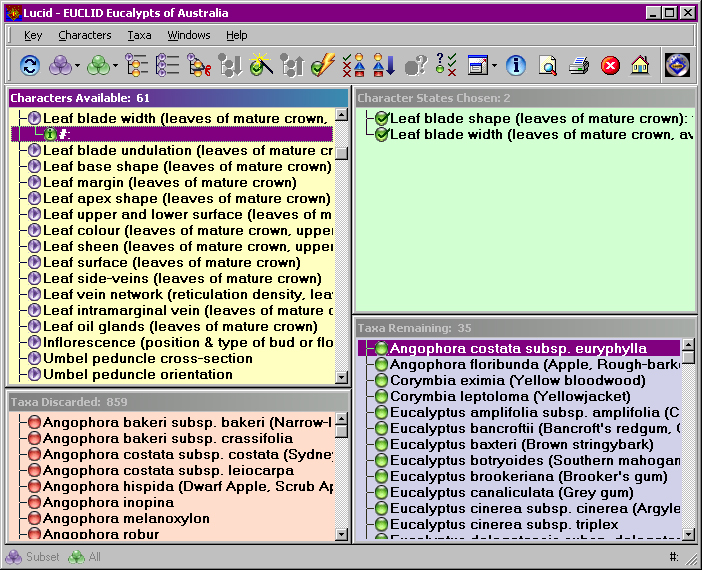Image resolution: width=702 pixels, height=570 pixels.
Task: Click the question mark with check and cross icon
Action: 446,65
